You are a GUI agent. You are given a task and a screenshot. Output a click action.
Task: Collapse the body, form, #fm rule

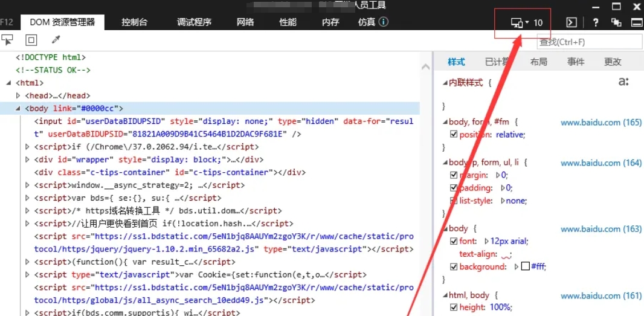[x=445, y=122]
